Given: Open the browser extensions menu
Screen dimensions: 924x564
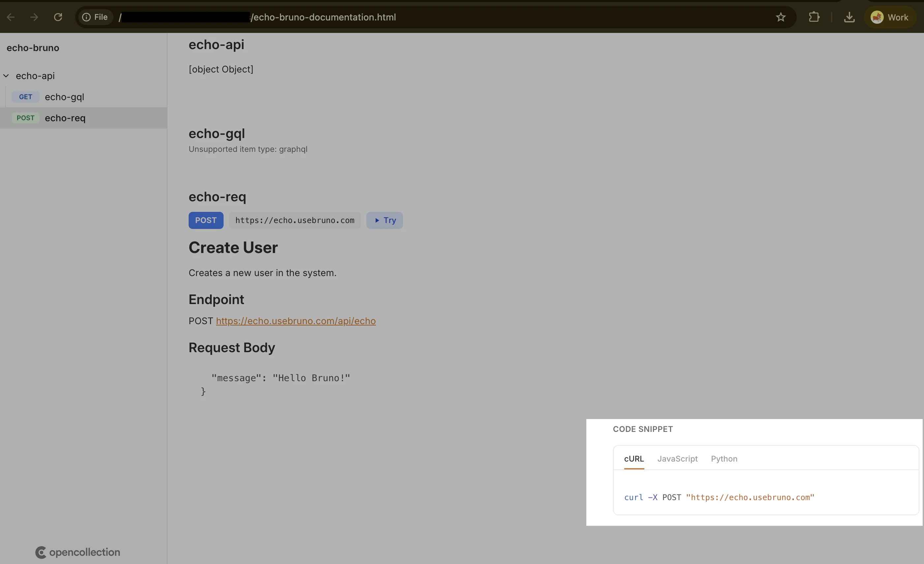Looking at the screenshot, I should coord(814,17).
